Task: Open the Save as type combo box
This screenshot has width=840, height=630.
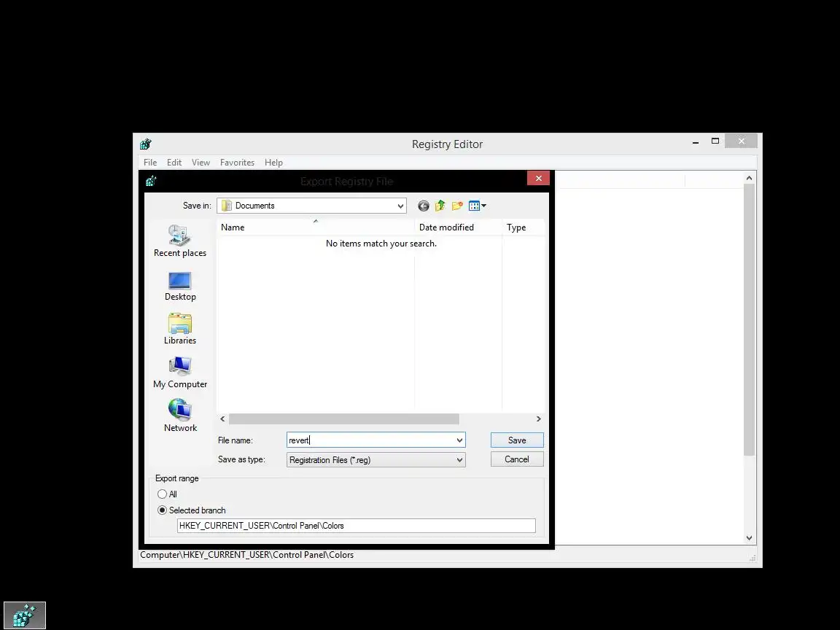Action: tap(376, 459)
